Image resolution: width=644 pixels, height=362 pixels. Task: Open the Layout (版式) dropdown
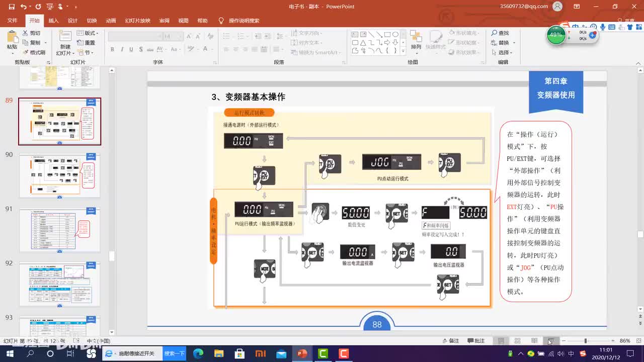tap(88, 33)
